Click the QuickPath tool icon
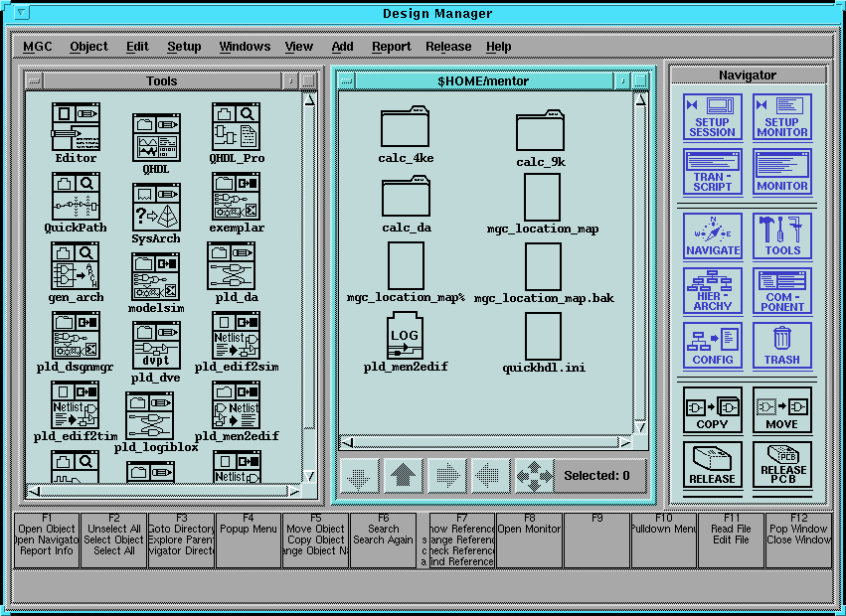This screenshot has height=616, width=846. pyautogui.click(x=77, y=197)
